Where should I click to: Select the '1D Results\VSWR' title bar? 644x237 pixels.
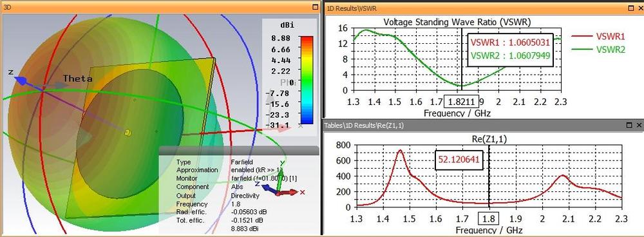[x=484, y=8]
